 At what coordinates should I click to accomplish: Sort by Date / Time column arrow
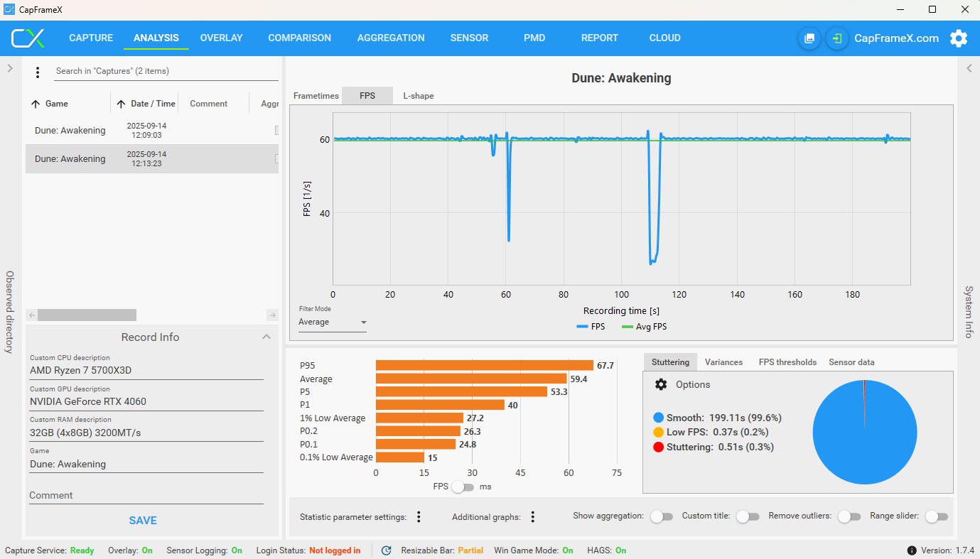[x=121, y=104]
